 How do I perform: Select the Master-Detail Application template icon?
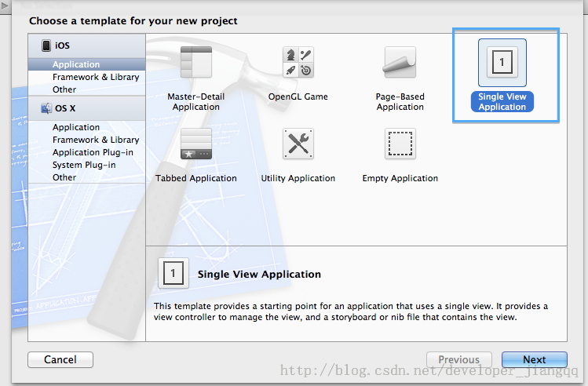coord(196,63)
